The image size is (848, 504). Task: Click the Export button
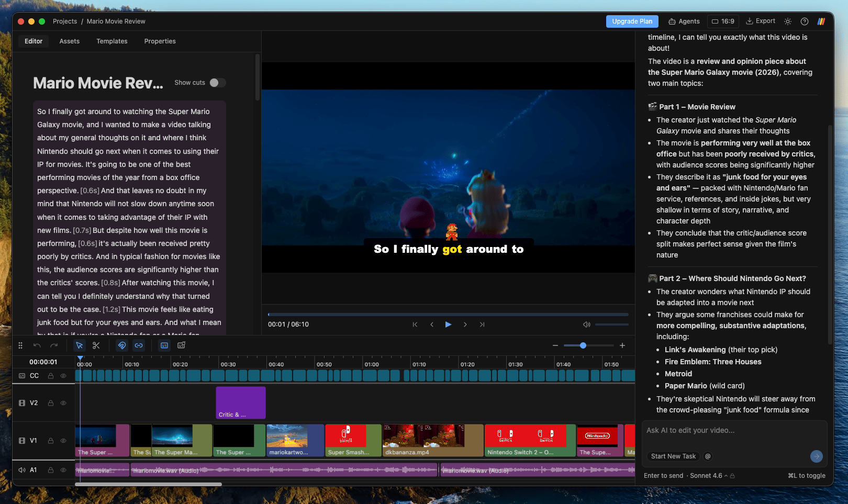[x=761, y=21]
